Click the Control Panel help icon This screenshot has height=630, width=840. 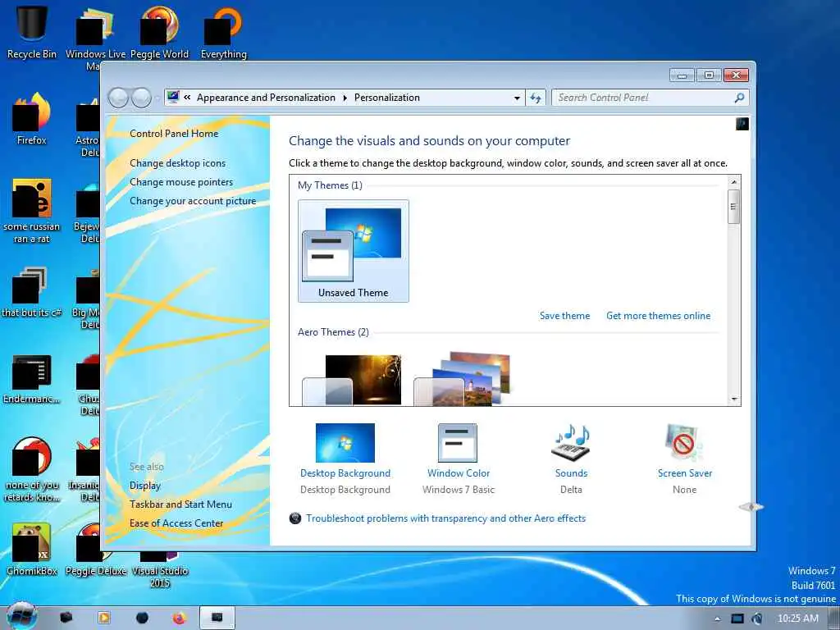(742, 125)
